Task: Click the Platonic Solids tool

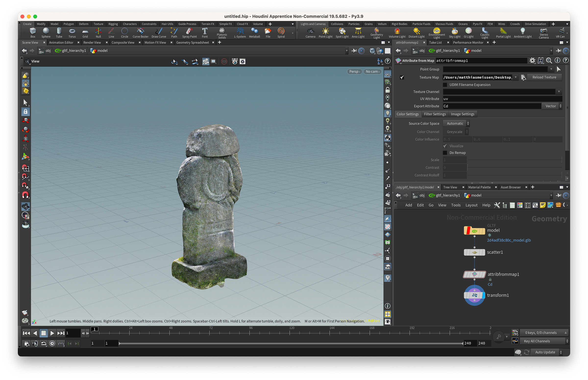Action: [x=222, y=33]
